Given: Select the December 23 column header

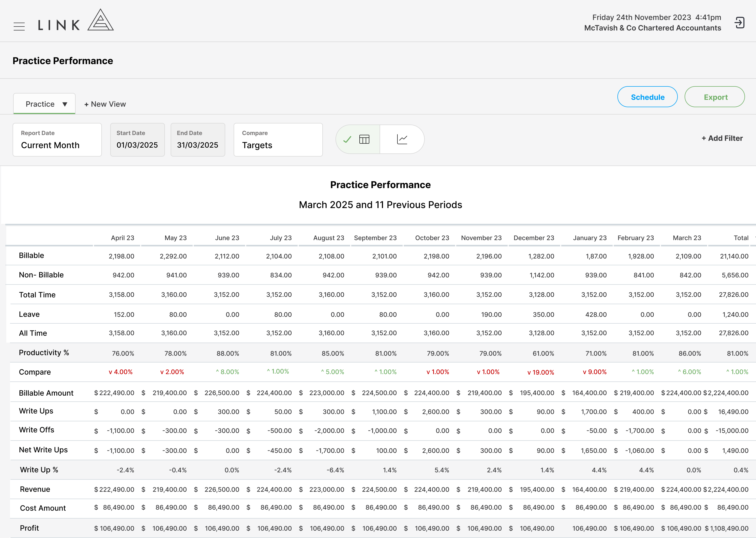Looking at the screenshot, I should tap(534, 238).
